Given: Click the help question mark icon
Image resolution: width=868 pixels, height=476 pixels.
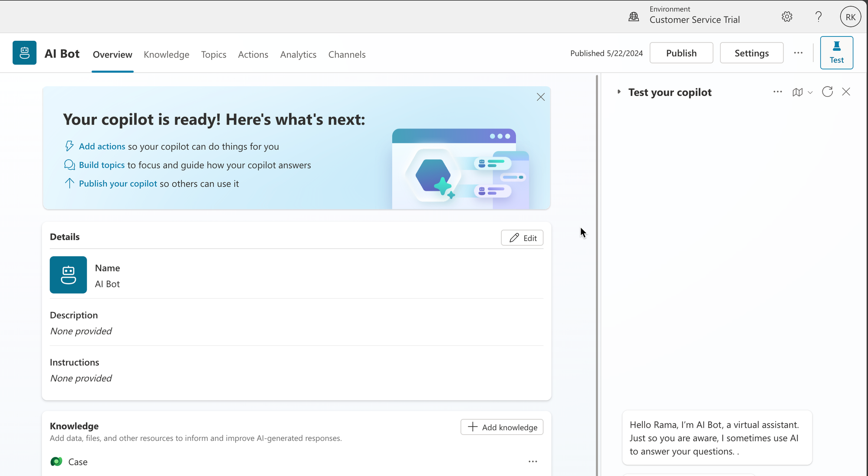Looking at the screenshot, I should 818,17.
